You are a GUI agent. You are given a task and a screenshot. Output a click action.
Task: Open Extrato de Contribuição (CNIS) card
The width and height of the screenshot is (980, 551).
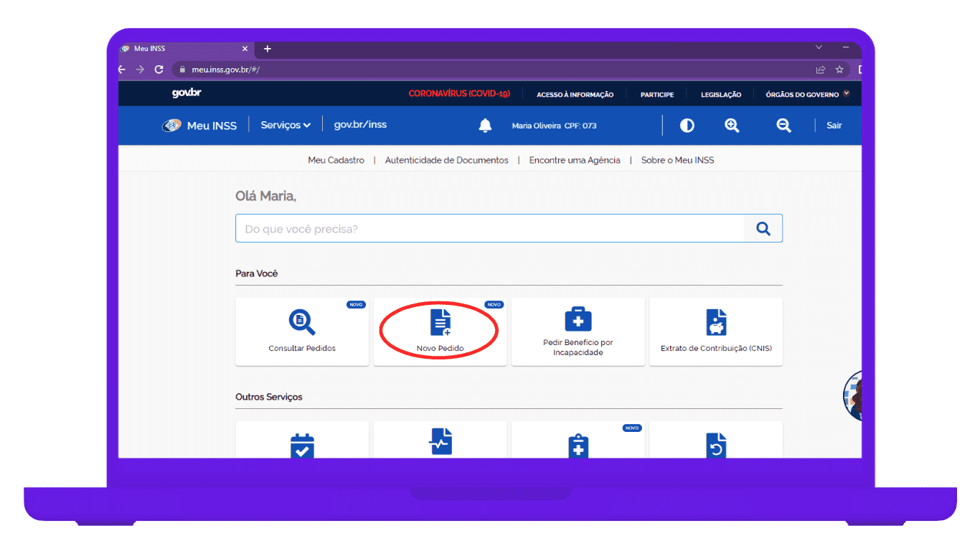click(716, 331)
